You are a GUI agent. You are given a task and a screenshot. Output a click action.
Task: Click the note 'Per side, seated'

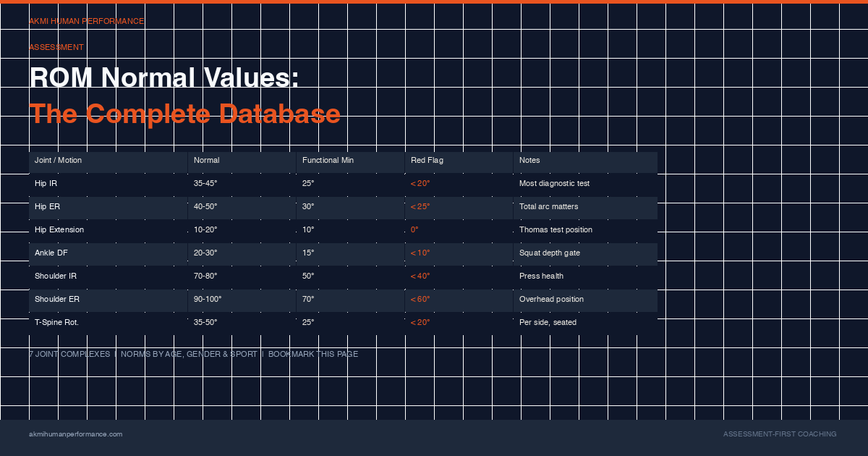[x=548, y=323]
